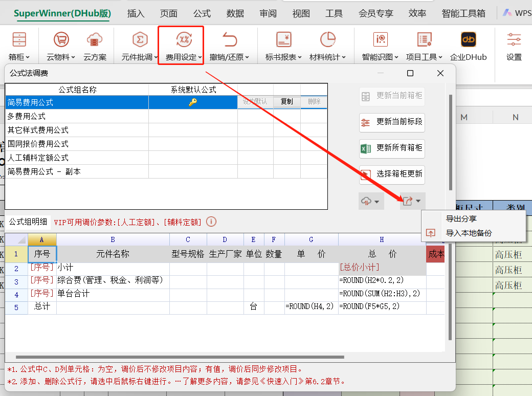
Task: Open the 费用设定 fee settings icon
Action: click(184, 39)
